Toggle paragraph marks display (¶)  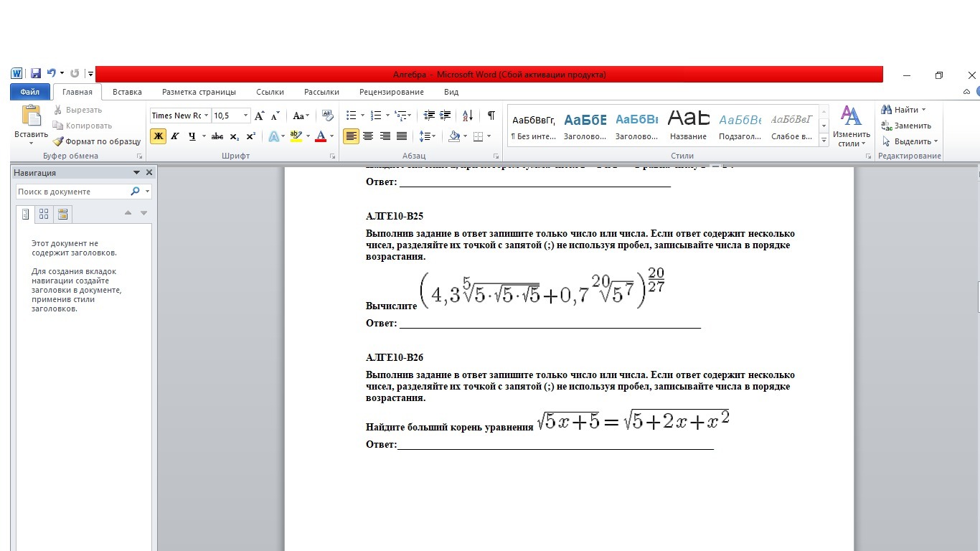click(x=491, y=116)
